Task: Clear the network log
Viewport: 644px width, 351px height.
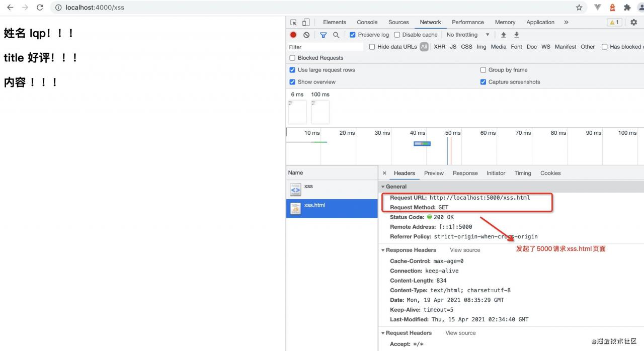Action: (x=306, y=35)
